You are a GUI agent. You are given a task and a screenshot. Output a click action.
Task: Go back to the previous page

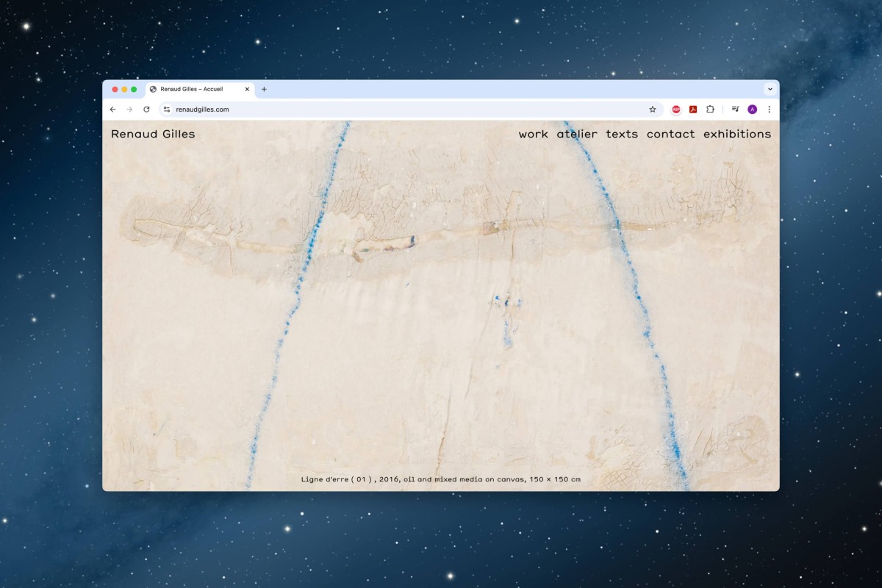112,110
